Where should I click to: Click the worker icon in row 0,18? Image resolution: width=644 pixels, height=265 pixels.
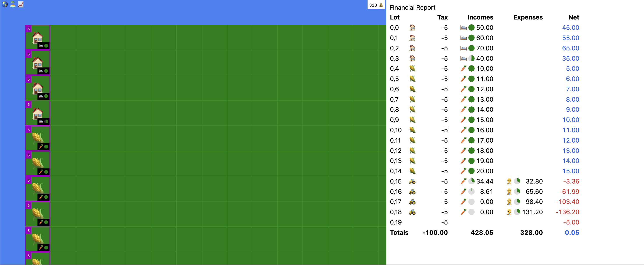[509, 212]
